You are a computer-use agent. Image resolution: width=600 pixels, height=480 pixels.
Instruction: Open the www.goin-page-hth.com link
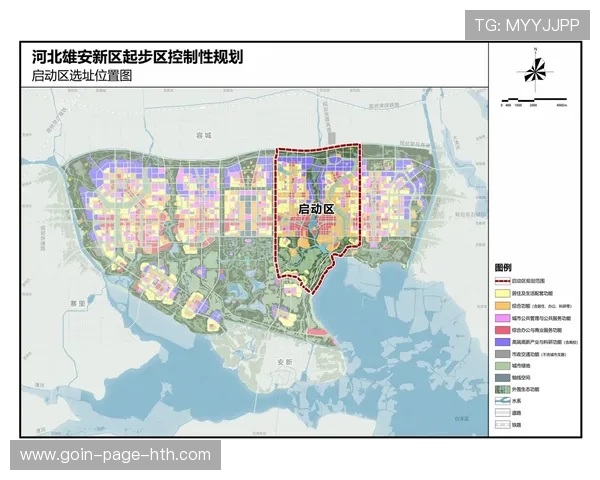pos(116,455)
